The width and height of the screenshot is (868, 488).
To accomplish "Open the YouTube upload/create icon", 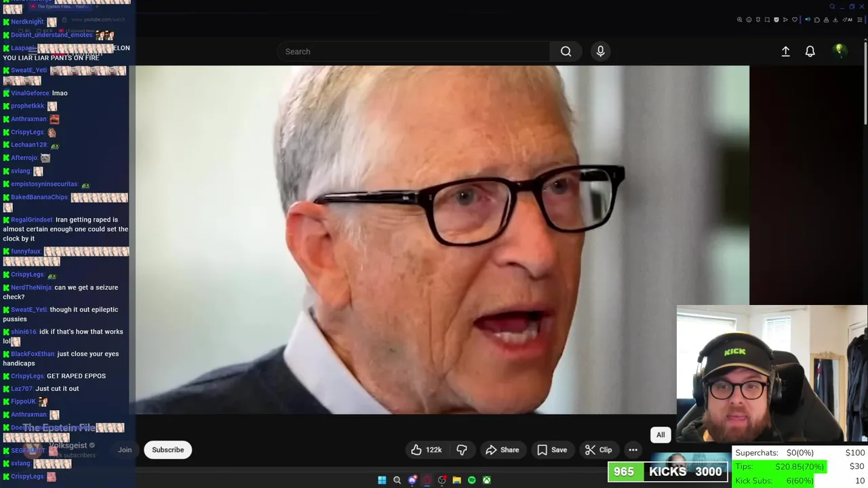I will 785,52.
